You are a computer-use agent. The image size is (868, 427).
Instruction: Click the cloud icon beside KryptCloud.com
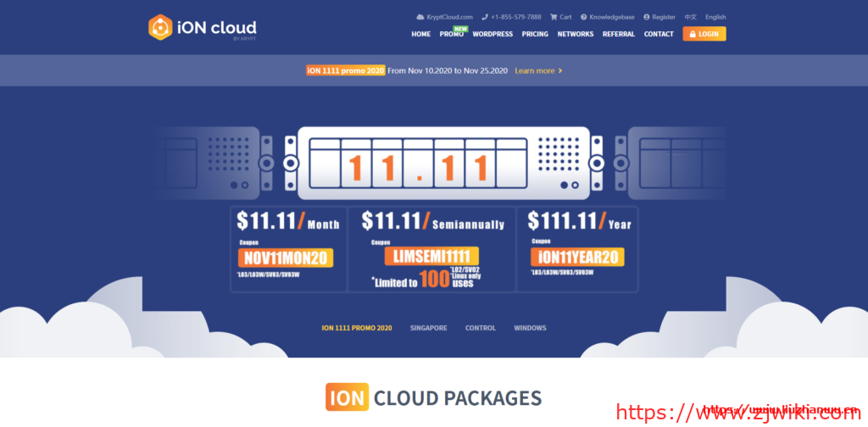420,17
